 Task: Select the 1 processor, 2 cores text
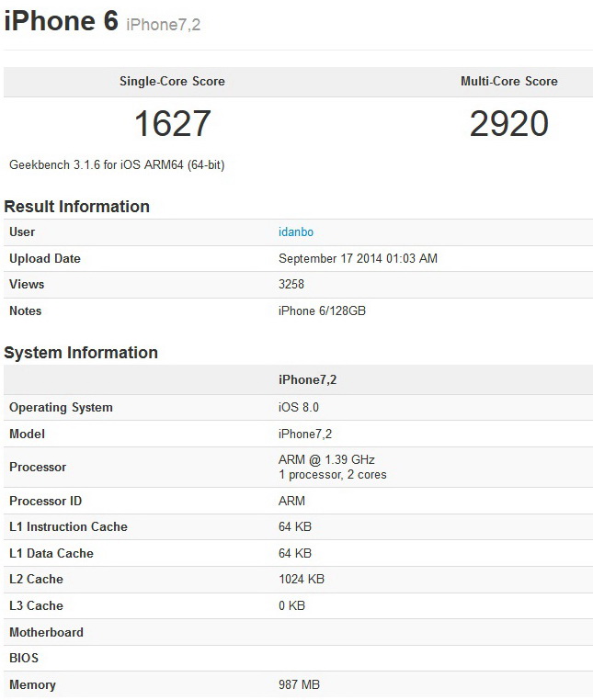[333, 475]
